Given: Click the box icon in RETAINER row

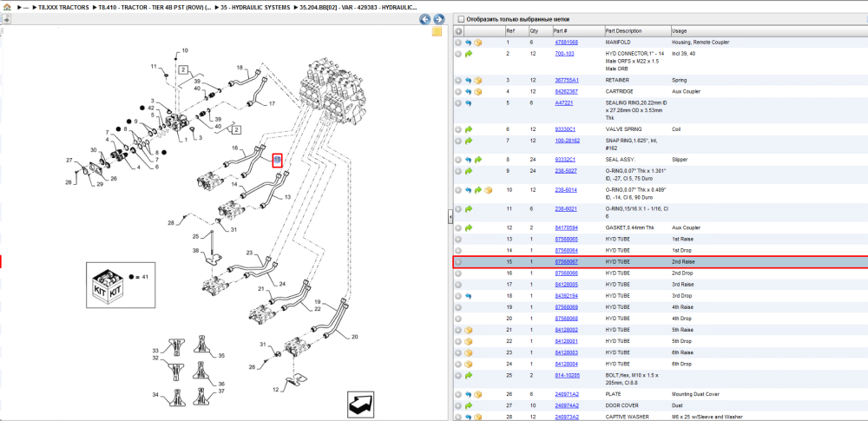Looking at the screenshot, I should (x=478, y=81).
